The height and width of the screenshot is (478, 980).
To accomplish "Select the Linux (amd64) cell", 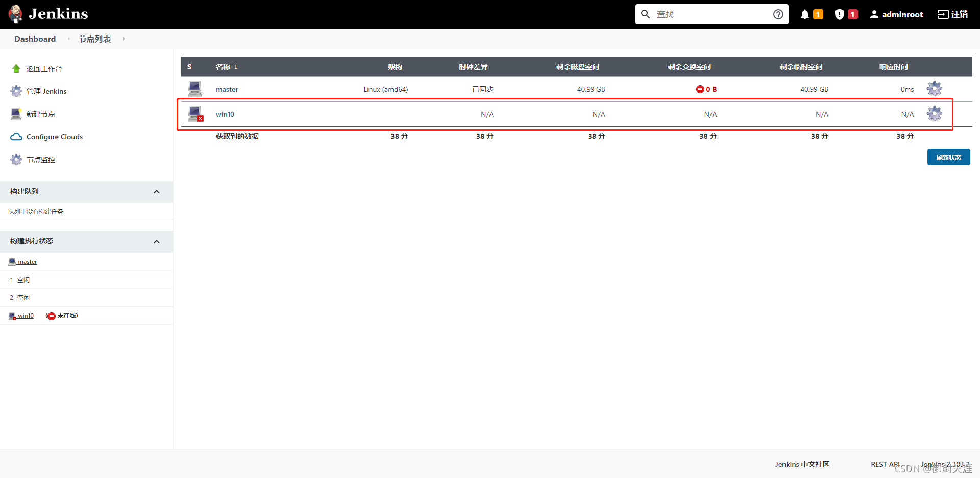I will pos(386,89).
